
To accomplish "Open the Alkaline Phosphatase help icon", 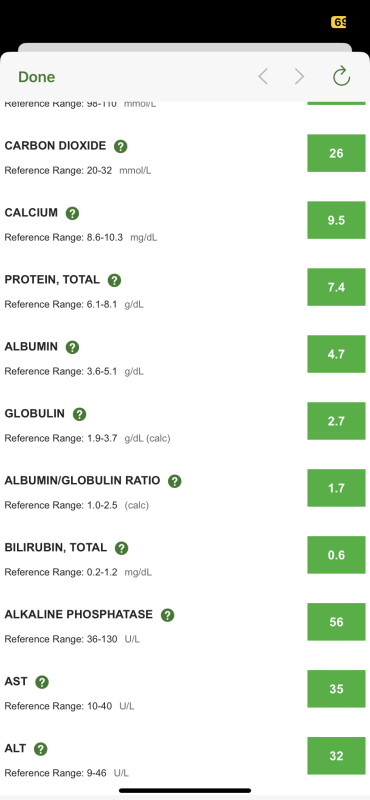I will point(167,615).
